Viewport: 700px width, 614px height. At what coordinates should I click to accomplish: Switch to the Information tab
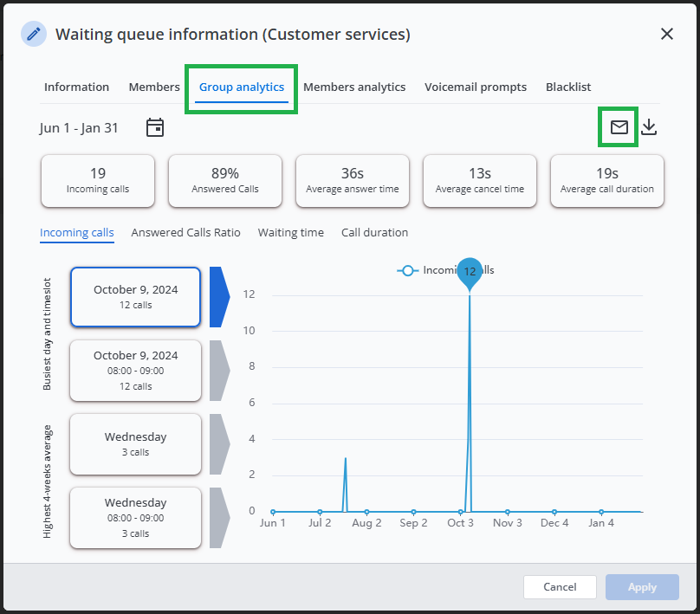(x=76, y=87)
